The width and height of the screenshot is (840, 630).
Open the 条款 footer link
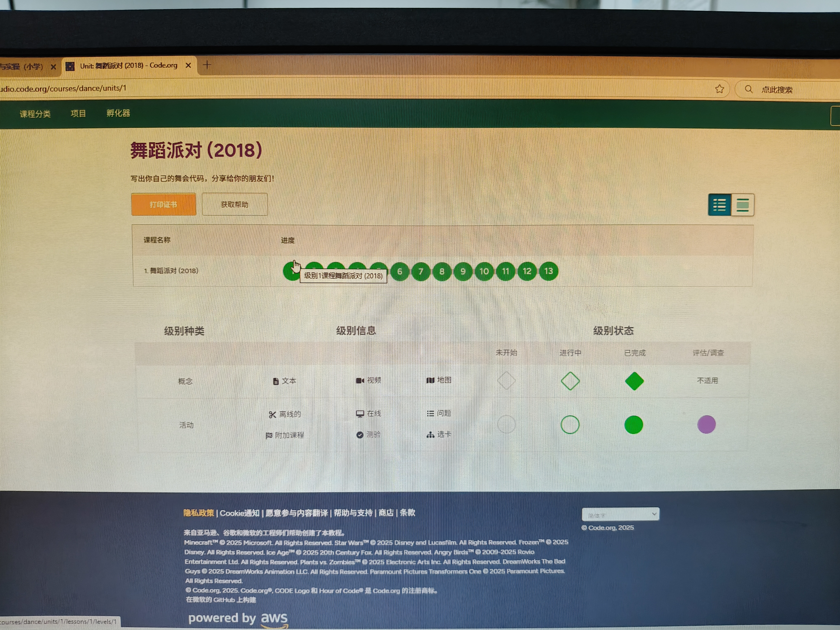[x=407, y=513]
